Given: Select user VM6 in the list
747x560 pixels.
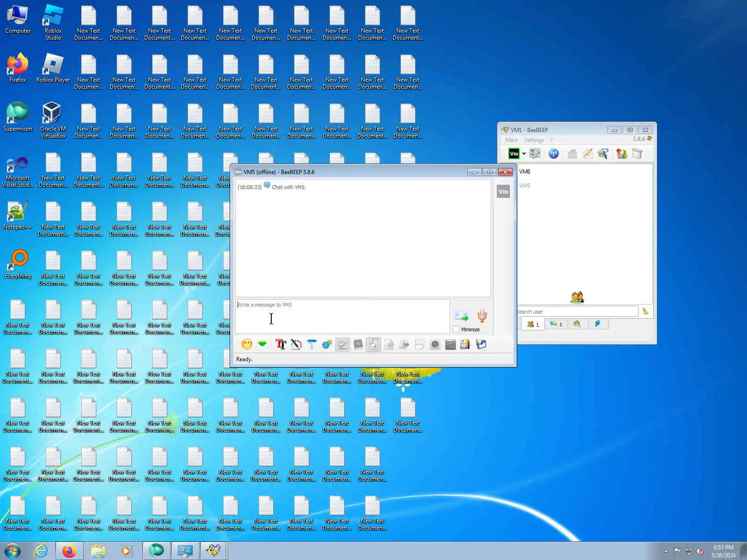Looking at the screenshot, I should (525, 172).
